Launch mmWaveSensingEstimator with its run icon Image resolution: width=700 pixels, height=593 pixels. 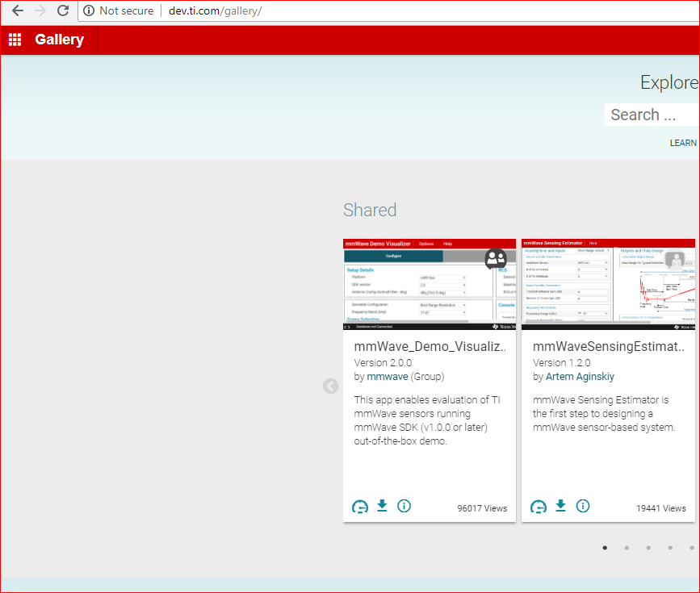tap(539, 507)
